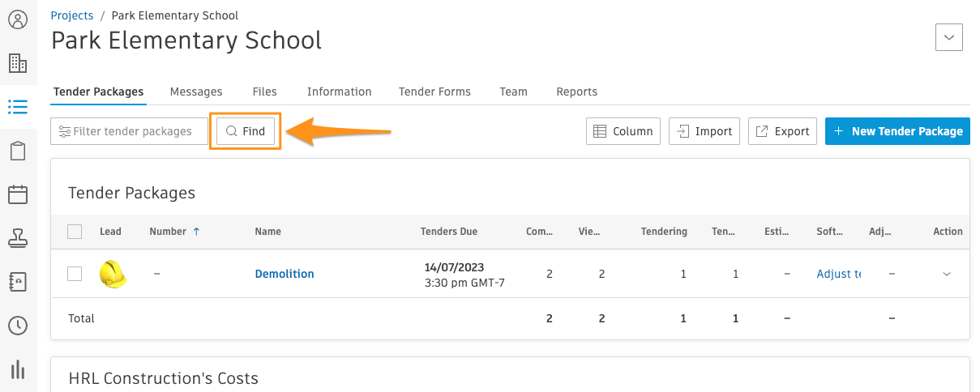Image resolution: width=980 pixels, height=392 pixels.
Task: Switch to the Tender Forms tab
Action: point(434,92)
